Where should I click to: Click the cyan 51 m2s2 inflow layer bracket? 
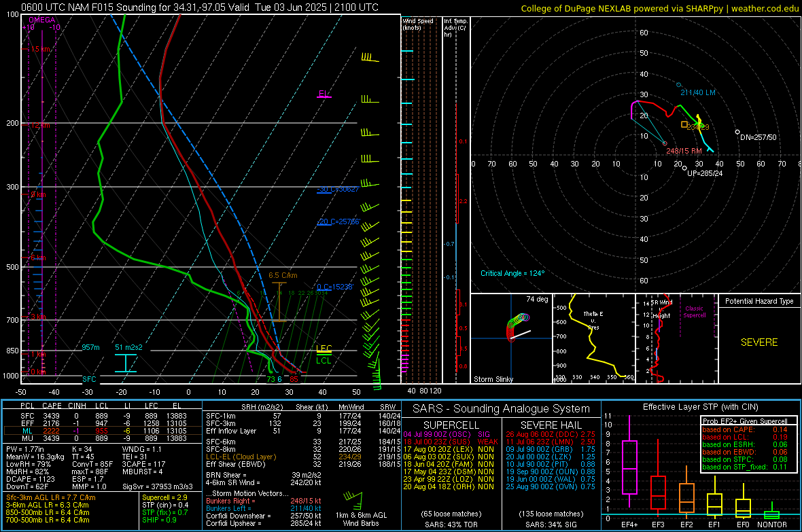pyautogui.click(x=125, y=363)
